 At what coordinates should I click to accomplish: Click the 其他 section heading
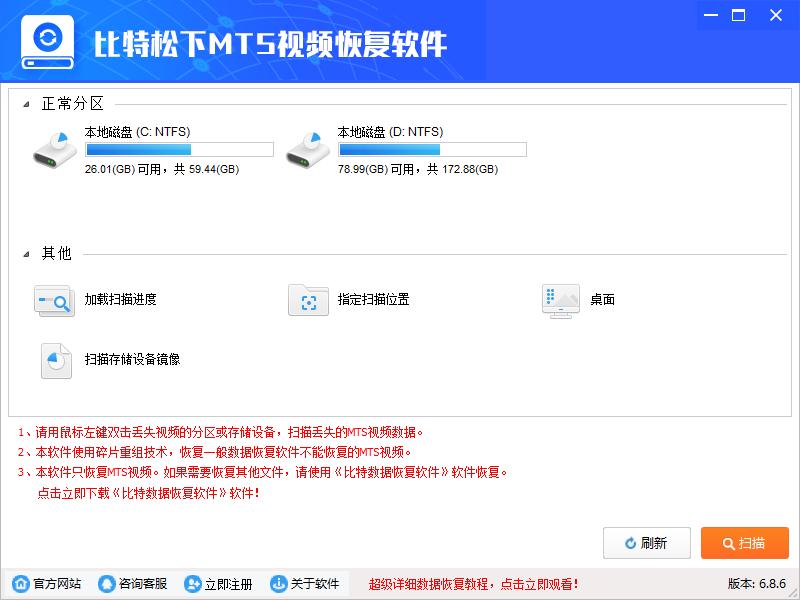coord(56,253)
